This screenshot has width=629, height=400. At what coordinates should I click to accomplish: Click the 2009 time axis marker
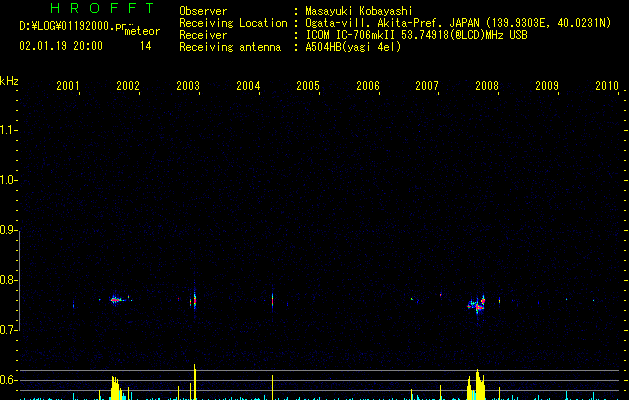[547, 85]
